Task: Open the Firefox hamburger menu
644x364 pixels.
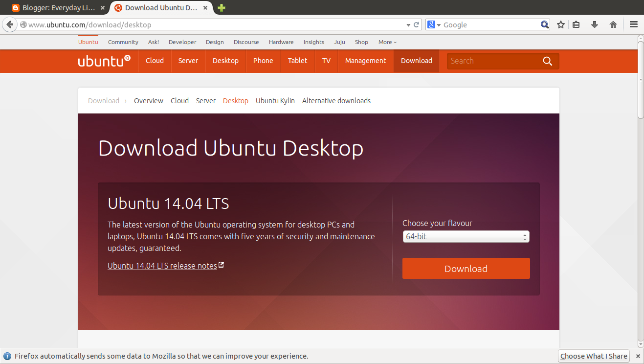Action: coord(633,24)
